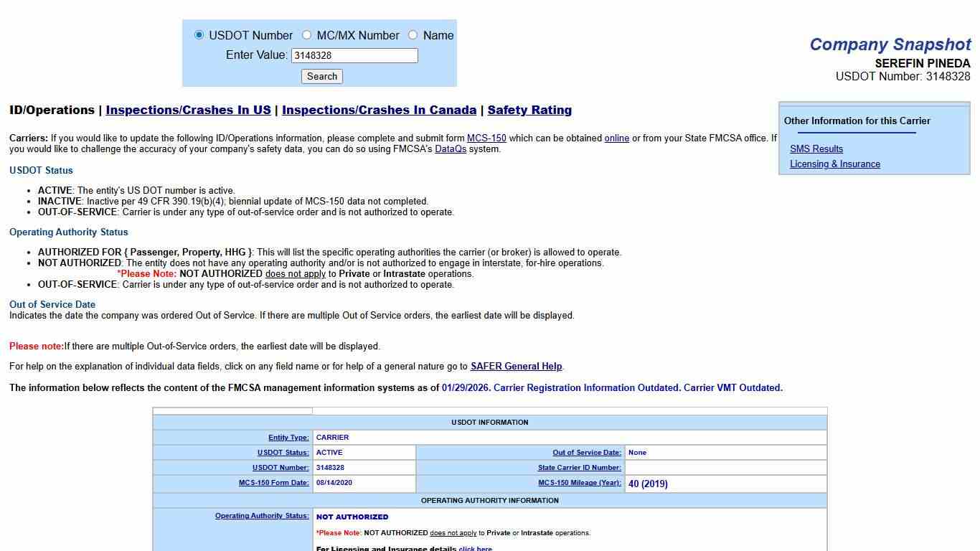Click inside the Enter Value field
The height and width of the screenshot is (551, 980).
[x=354, y=55]
